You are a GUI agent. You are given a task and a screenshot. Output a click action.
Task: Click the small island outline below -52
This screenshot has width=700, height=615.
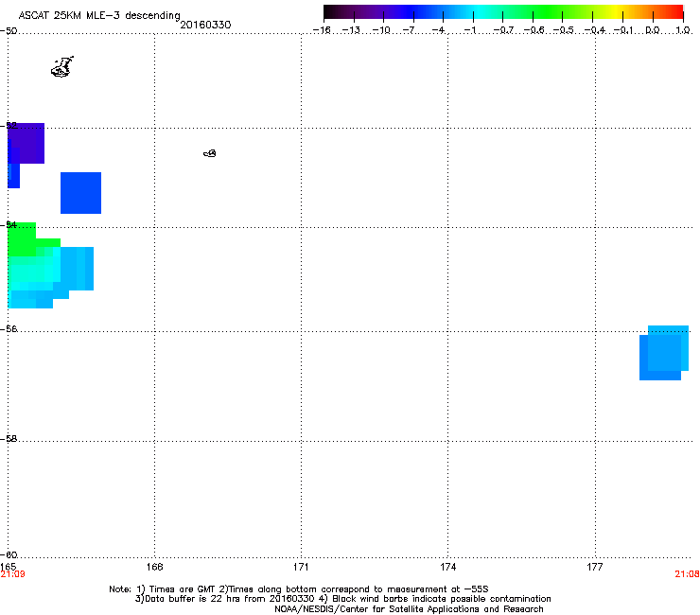(210, 153)
